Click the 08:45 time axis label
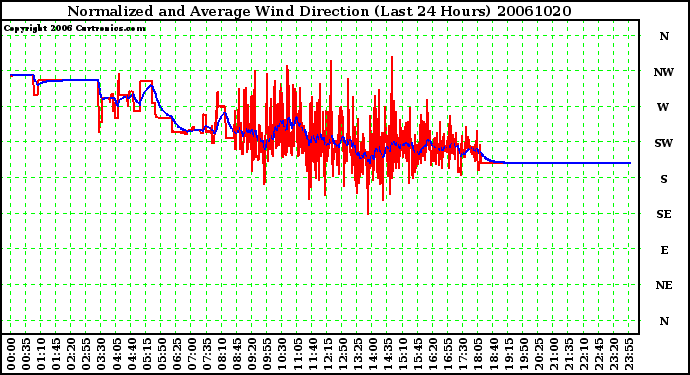This screenshot has height=375, width=690. tap(237, 354)
